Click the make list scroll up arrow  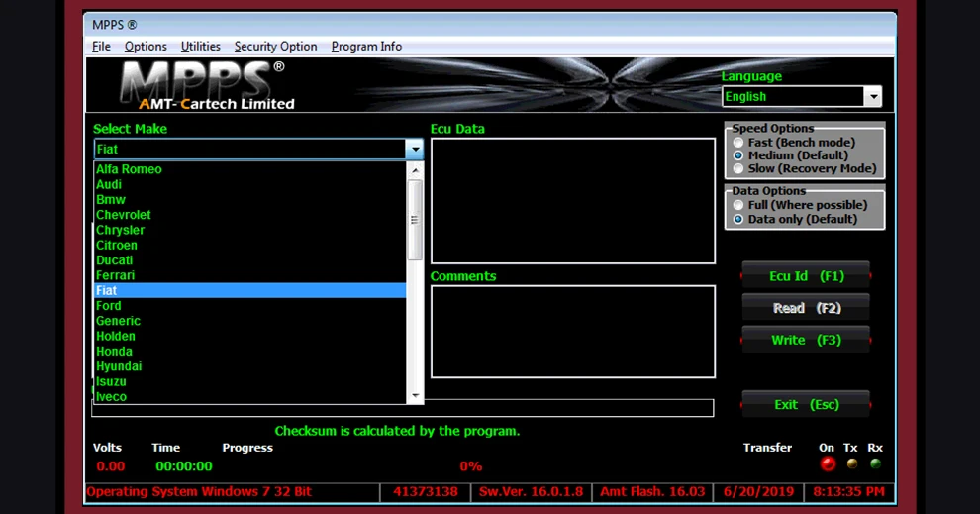click(415, 170)
